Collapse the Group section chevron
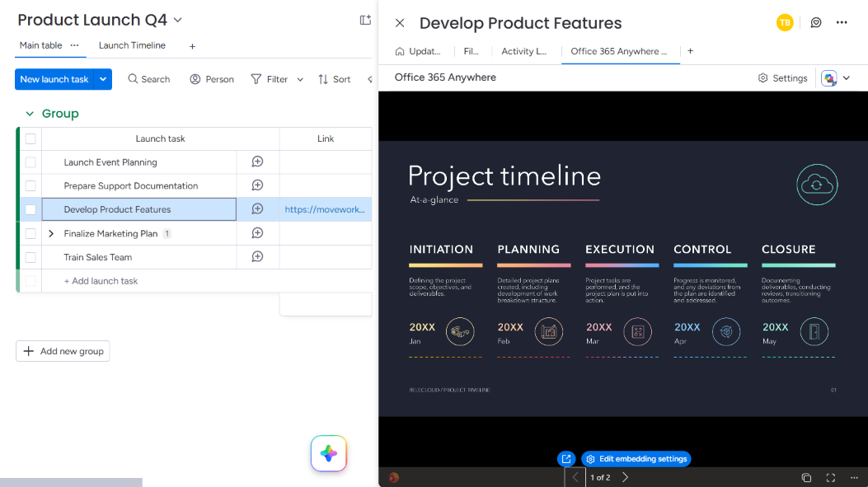The image size is (868, 487). [30, 114]
